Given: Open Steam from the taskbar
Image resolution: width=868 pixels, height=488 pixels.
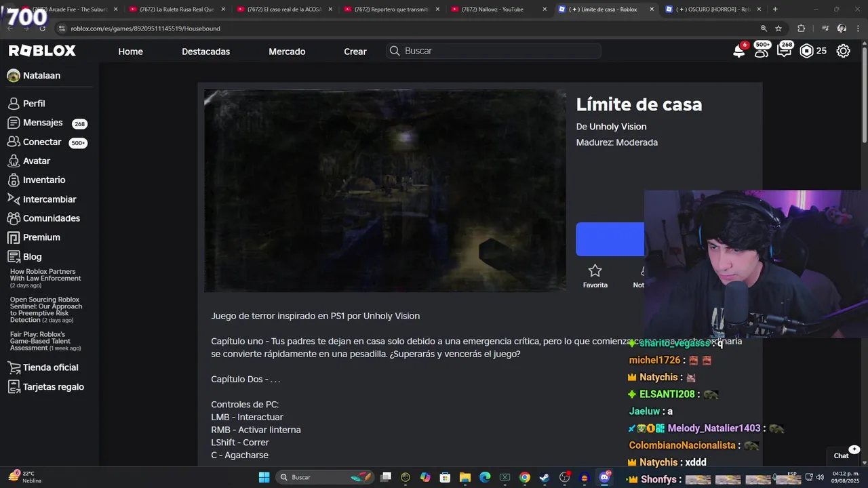Looking at the screenshot, I should click(545, 477).
